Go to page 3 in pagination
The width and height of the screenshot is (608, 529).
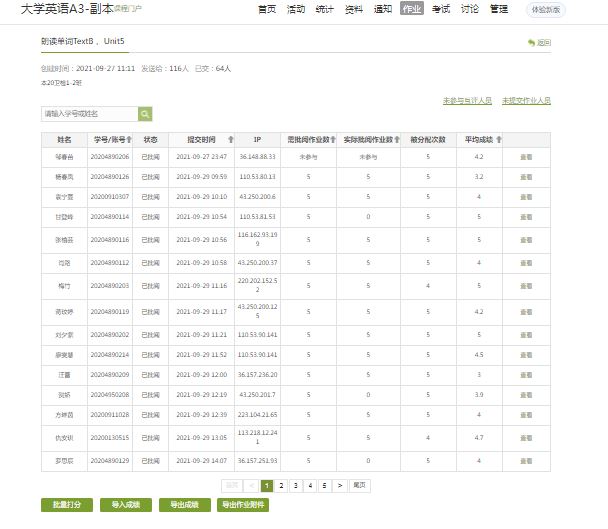tap(295, 486)
